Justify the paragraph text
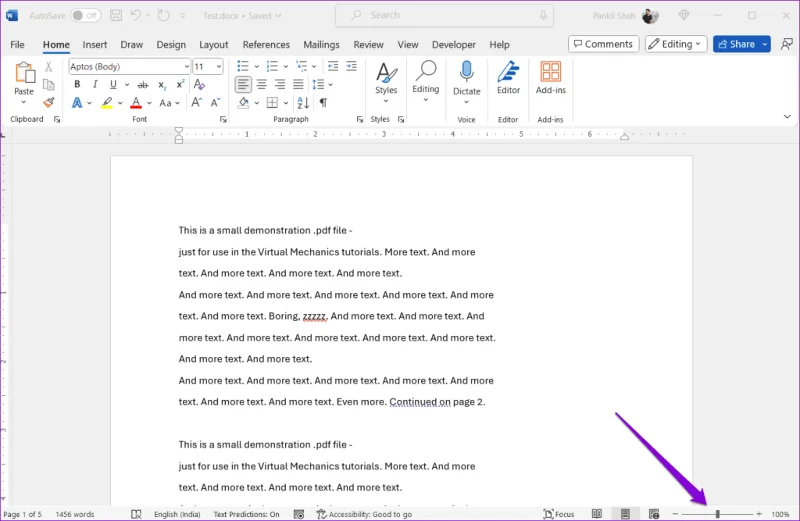This screenshot has width=800, height=521. pyautogui.click(x=298, y=85)
